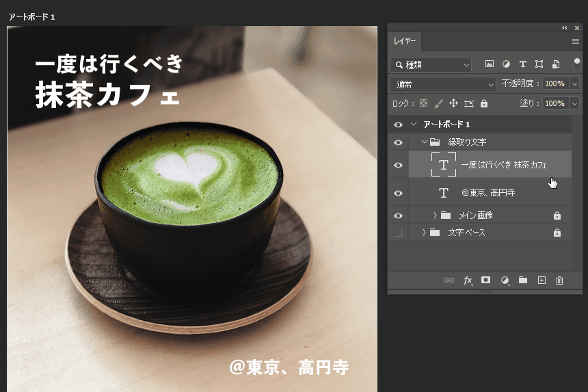The height and width of the screenshot is (392, 588).
Task: Lock artboard nesting icon
Action: 469,103
